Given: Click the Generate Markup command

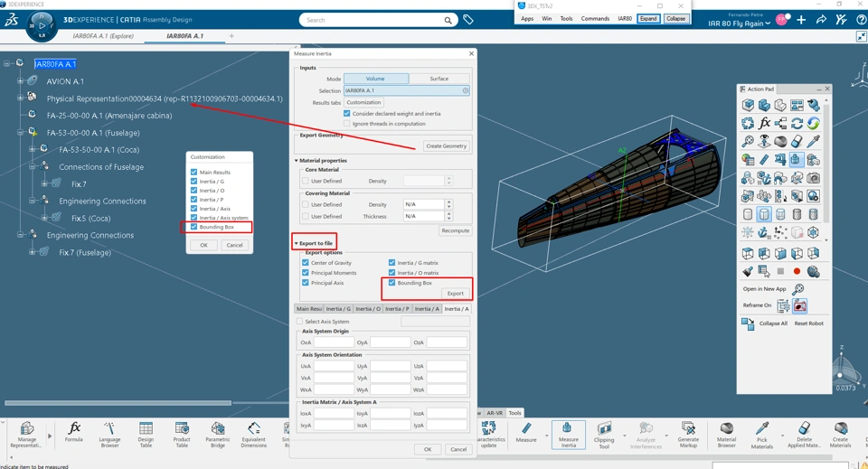Looking at the screenshot, I should click(688, 435).
